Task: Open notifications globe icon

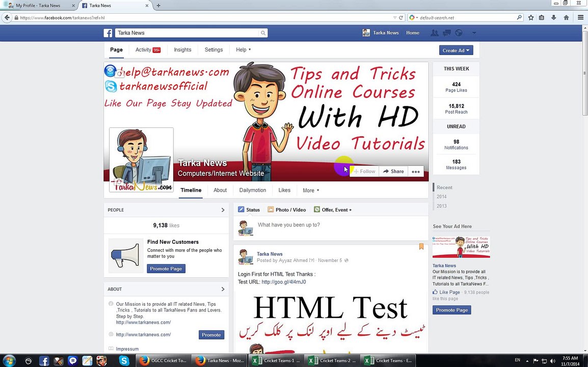Action: [x=459, y=33]
